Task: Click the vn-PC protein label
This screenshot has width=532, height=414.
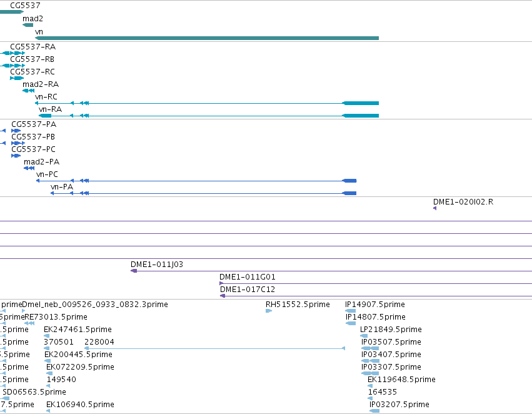Action: (47, 174)
